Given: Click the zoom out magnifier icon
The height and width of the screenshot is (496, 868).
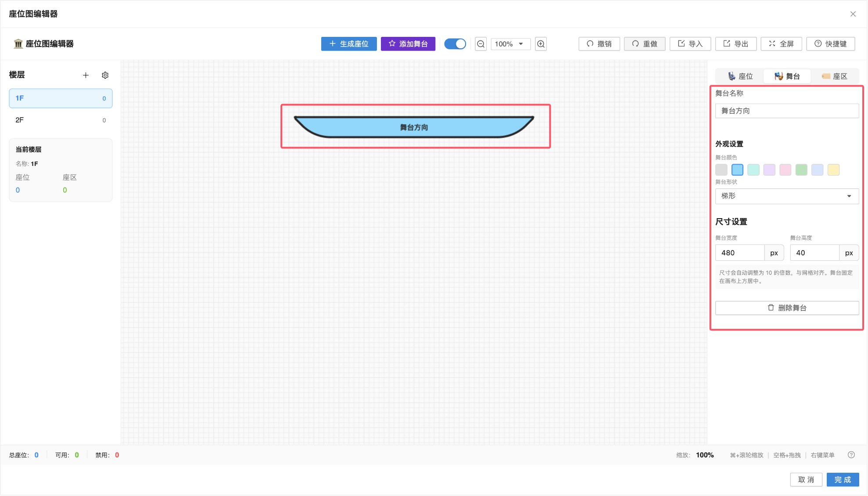Looking at the screenshot, I should (x=481, y=44).
